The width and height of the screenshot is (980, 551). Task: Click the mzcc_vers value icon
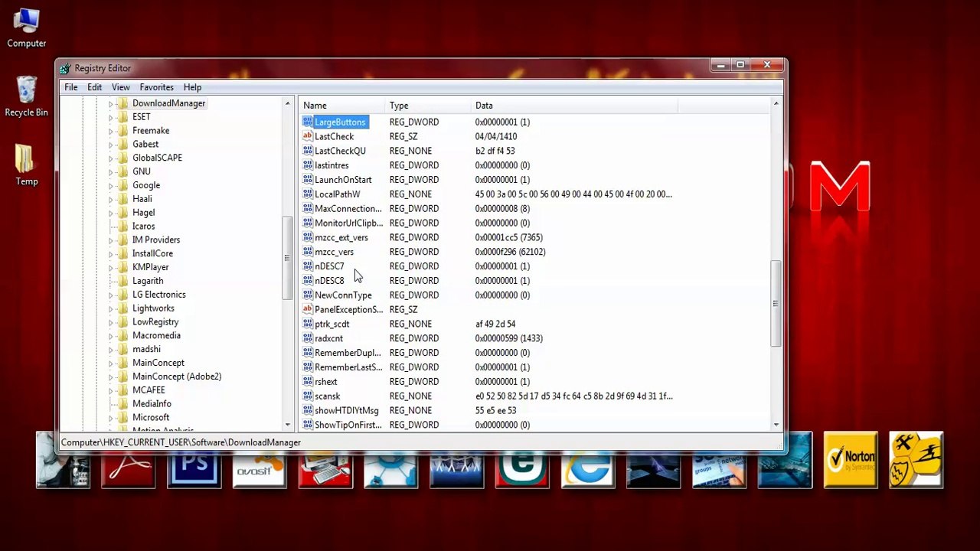pyautogui.click(x=308, y=252)
